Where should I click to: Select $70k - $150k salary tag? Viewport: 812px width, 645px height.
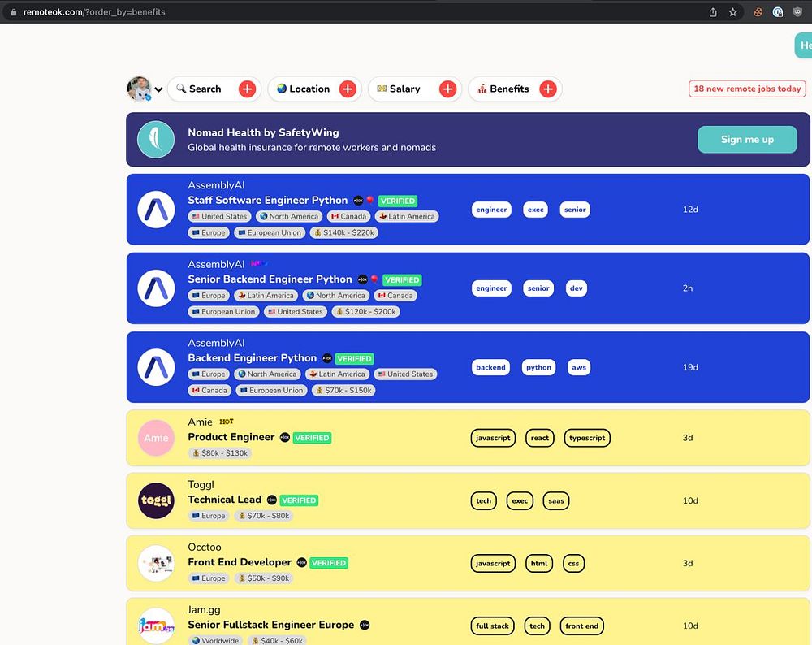coord(343,390)
